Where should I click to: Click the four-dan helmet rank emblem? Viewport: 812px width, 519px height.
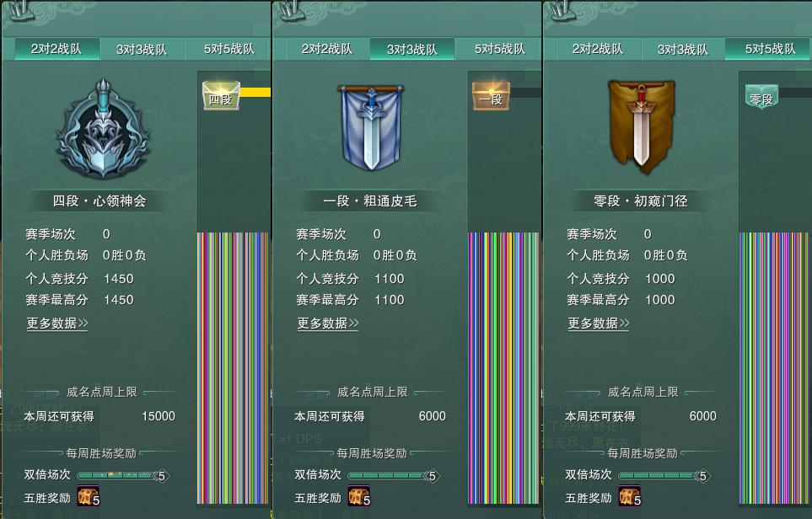(x=103, y=130)
